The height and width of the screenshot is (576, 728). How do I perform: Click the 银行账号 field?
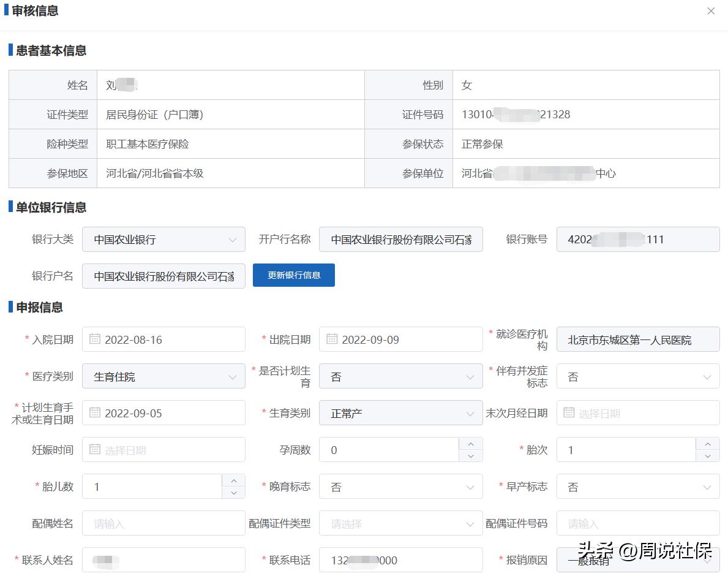pyautogui.click(x=638, y=239)
